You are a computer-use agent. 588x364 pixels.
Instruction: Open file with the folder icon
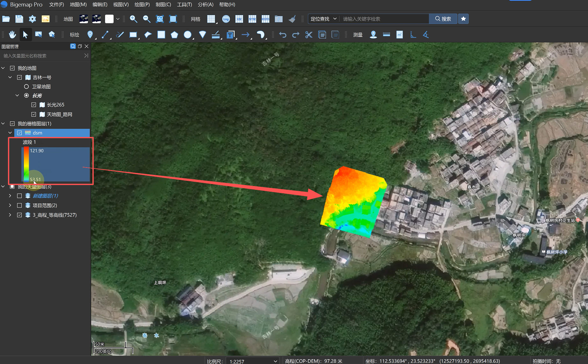click(6, 19)
